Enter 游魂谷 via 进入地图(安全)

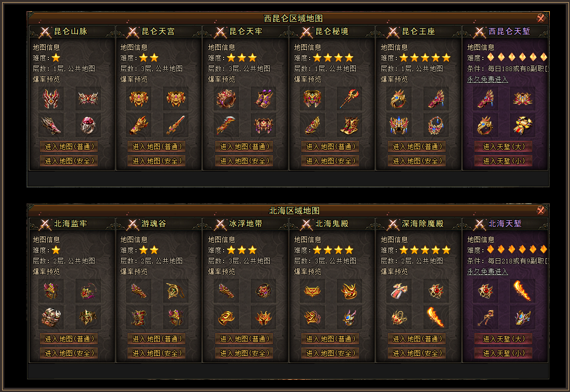(x=156, y=353)
